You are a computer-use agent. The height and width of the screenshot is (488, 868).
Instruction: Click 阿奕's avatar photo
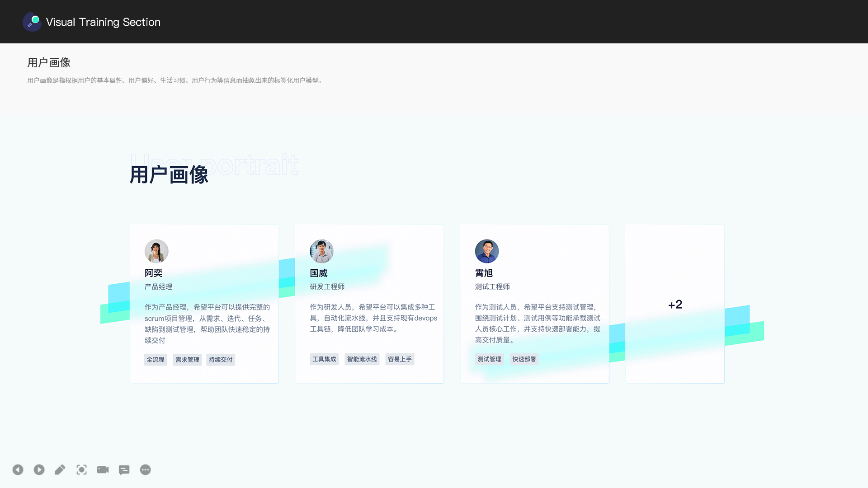point(156,251)
